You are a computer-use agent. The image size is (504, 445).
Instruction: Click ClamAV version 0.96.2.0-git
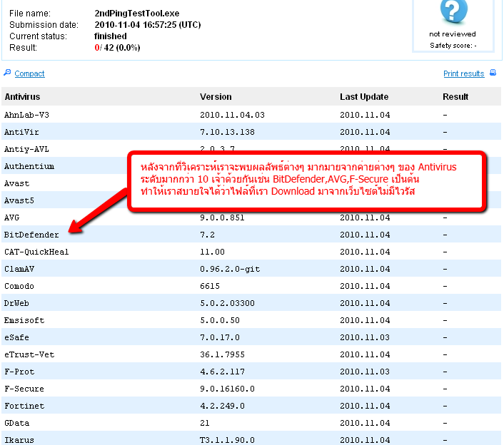point(230,269)
